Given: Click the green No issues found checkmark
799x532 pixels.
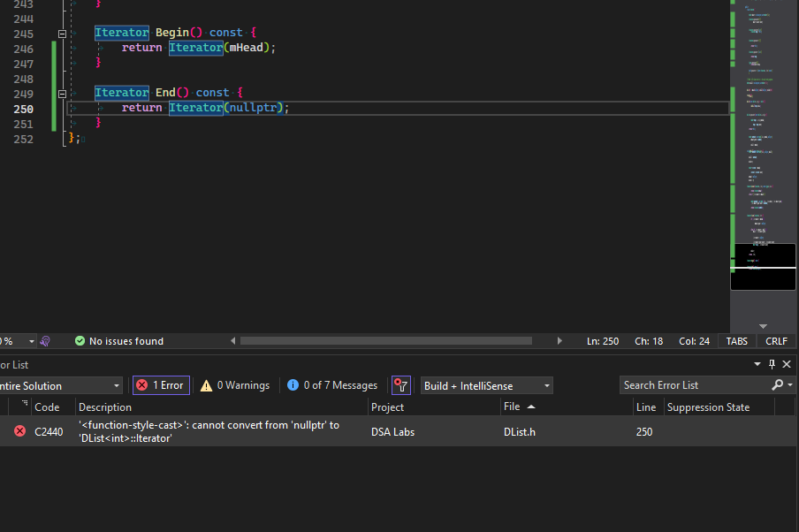Looking at the screenshot, I should (x=80, y=340).
